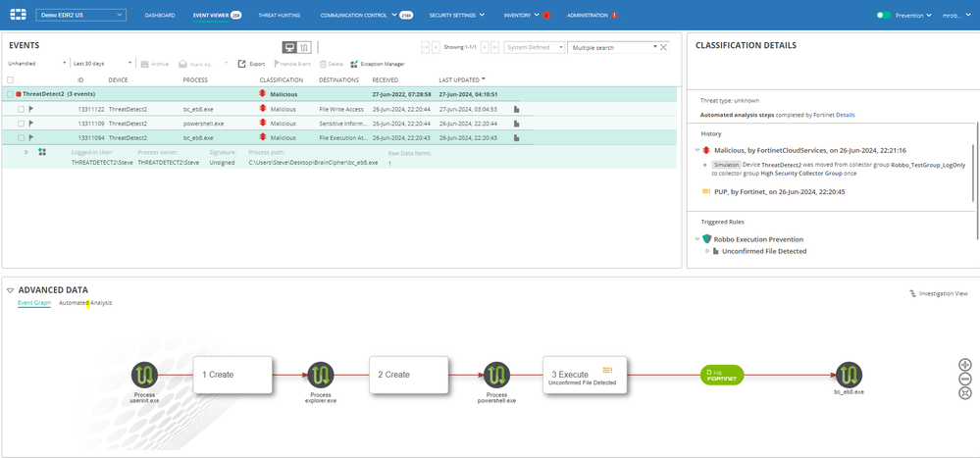This screenshot has width=980, height=458.
Task: Open the Fortinet Details link
Action: (x=845, y=115)
